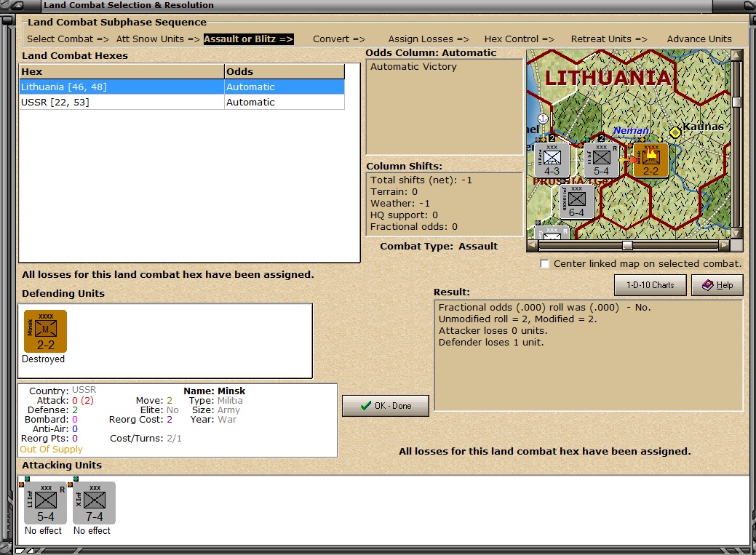
Task: Click the OK - Done button
Action: [385, 406]
